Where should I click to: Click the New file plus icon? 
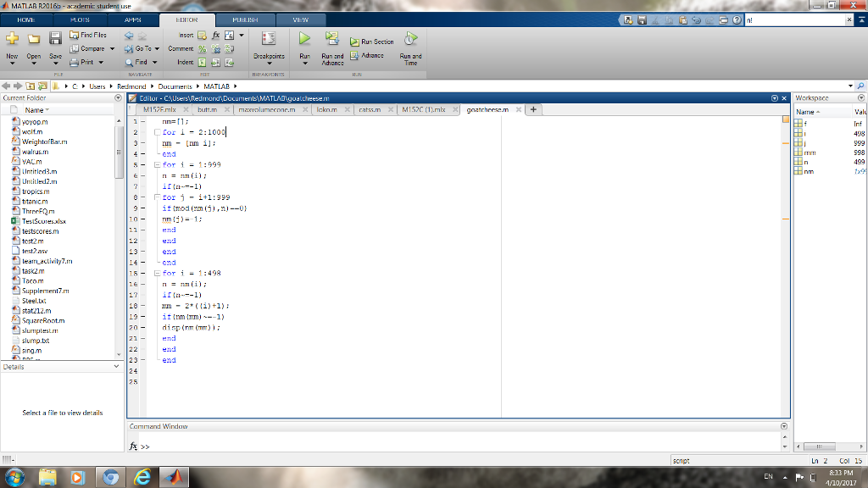(x=12, y=39)
